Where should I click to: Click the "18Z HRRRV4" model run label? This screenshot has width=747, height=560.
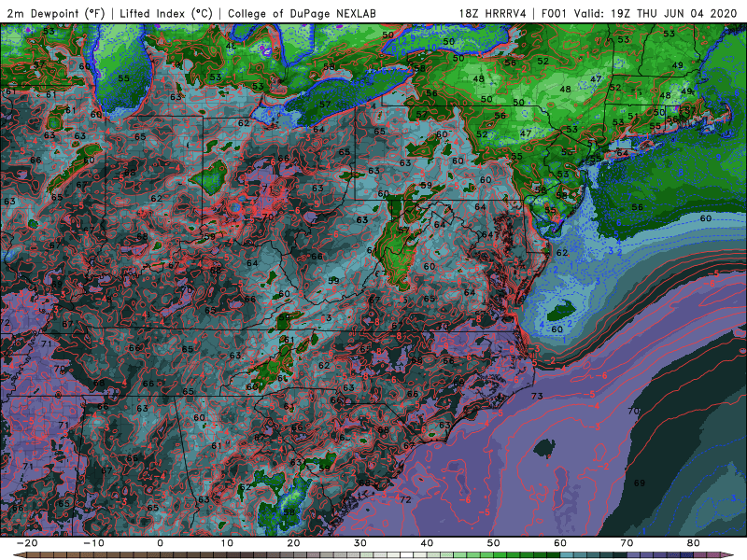point(493,14)
